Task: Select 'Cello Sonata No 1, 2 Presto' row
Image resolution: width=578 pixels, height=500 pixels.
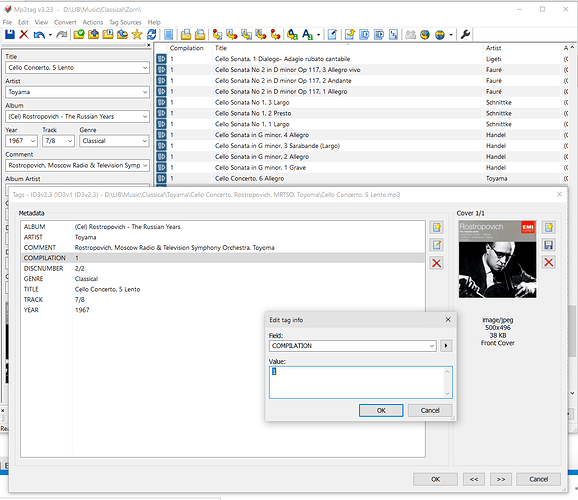Action: tap(363, 113)
